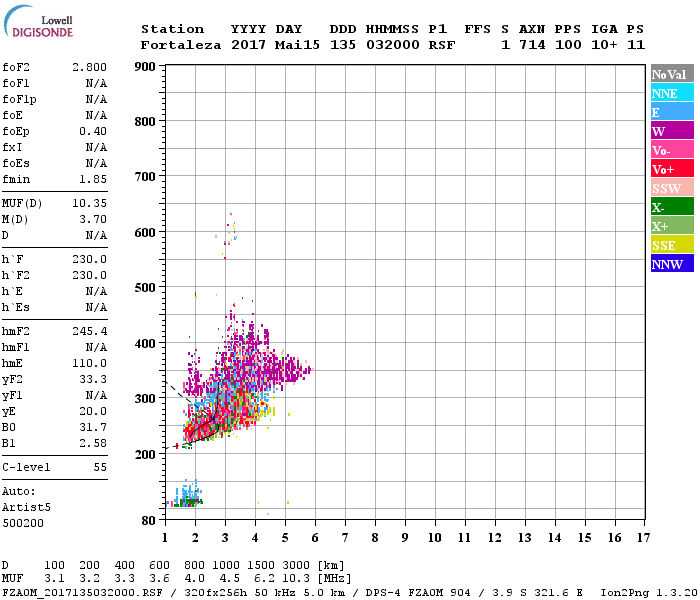700x600 pixels.
Task: Click the B0 value 31.7
Action: click(x=93, y=427)
